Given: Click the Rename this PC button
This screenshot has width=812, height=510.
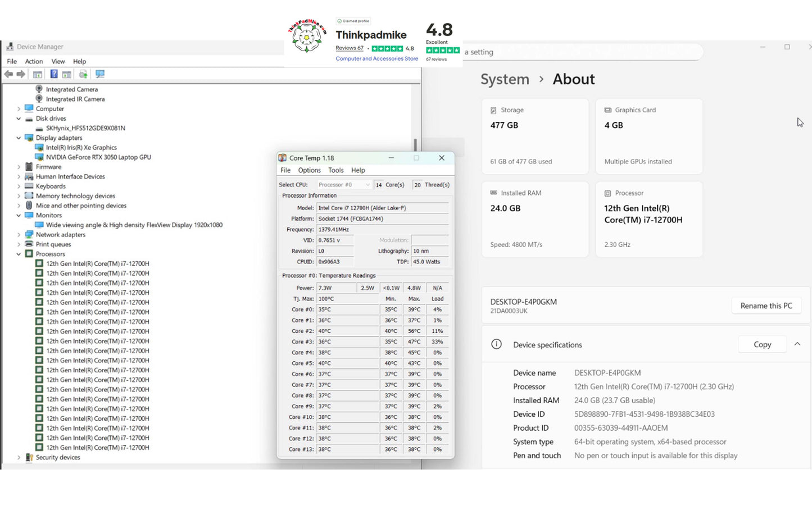Looking at the screenshot, I should pyautogui.click(x=766, y=306).
